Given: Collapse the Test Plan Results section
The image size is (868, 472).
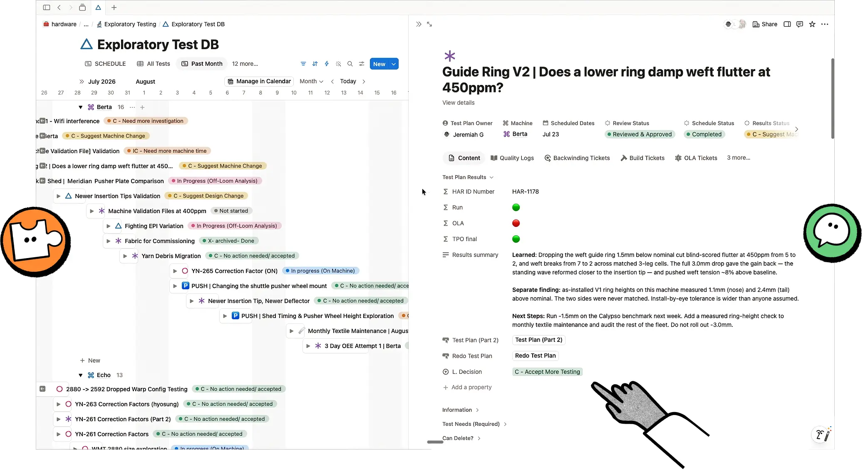Looking at the screenshot, I should pos(468,177).
